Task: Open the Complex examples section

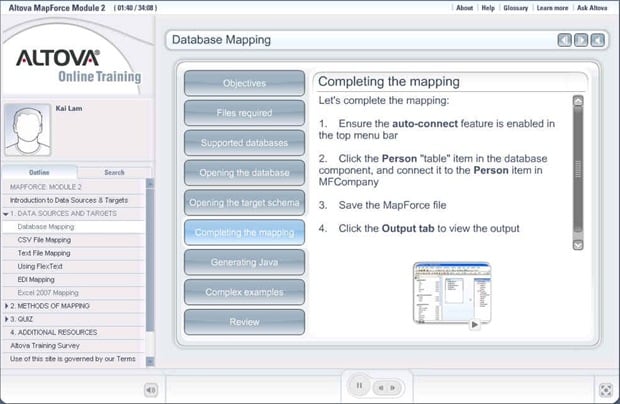Action: click(x=244, y=292)
